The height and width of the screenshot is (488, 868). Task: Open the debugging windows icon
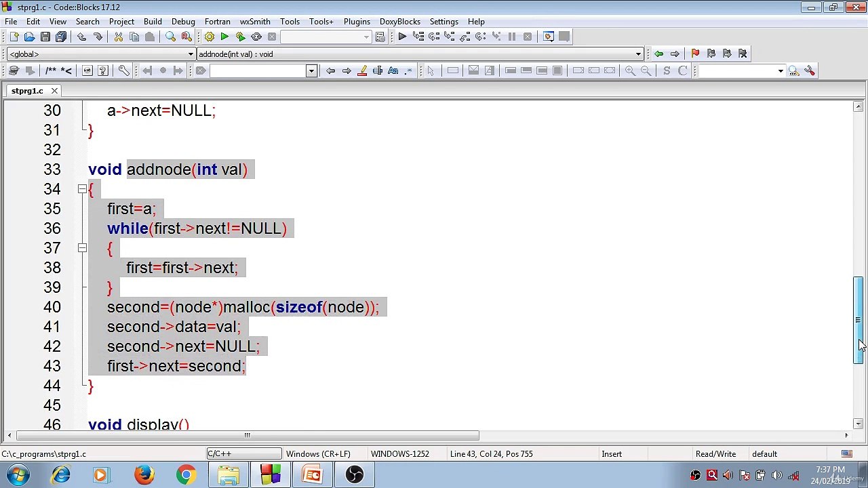coord(548,37)
